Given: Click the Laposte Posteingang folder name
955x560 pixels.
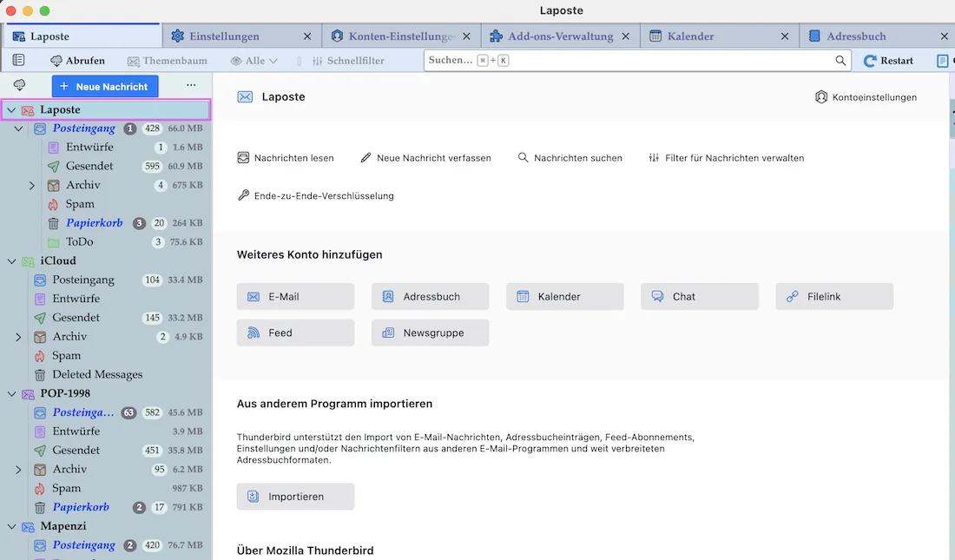Looking at the screenshot, I should point(83,128).
